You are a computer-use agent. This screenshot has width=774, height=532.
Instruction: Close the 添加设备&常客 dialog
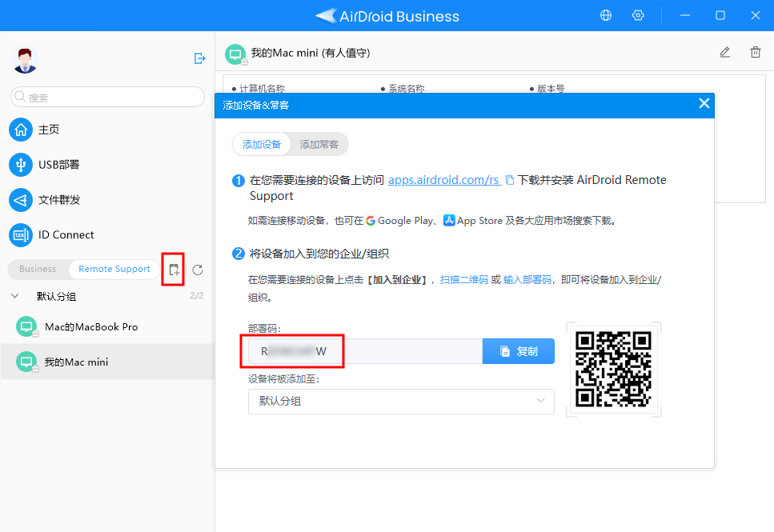click(704, 103)
